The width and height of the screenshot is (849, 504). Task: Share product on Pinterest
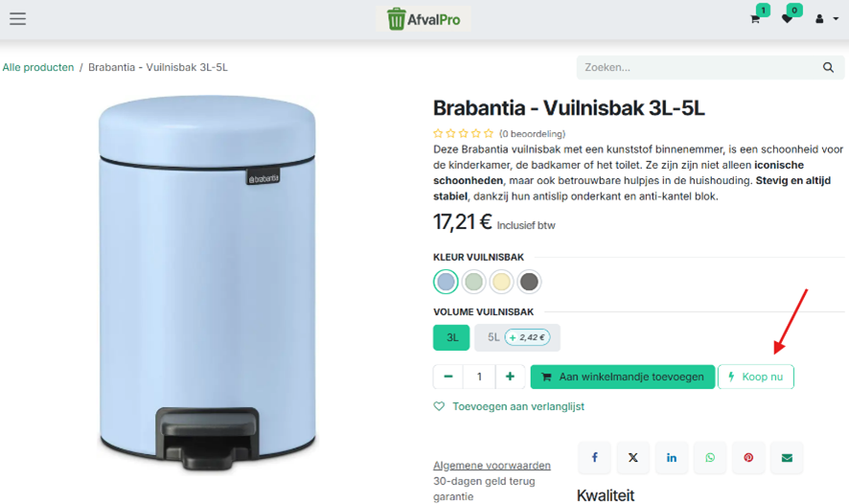pyautogui.click(x=748, y=457)
